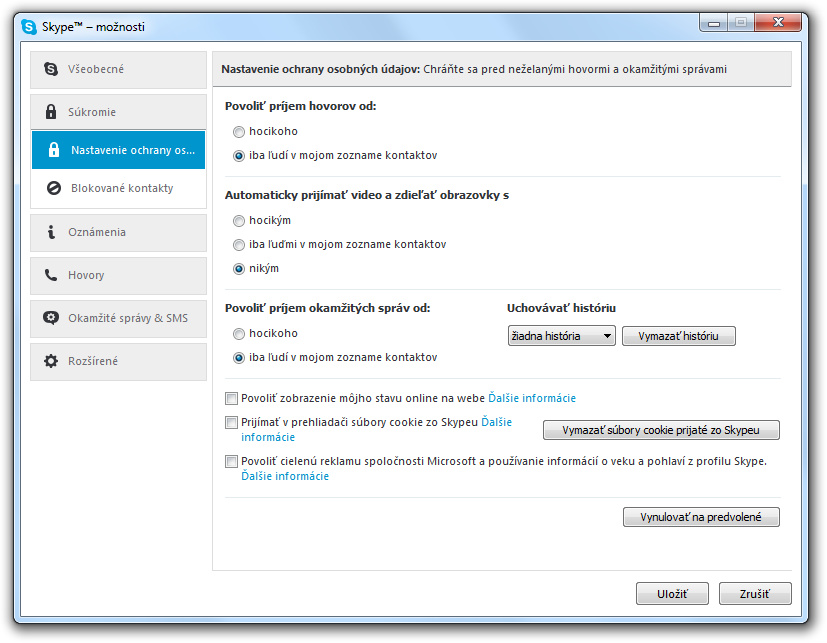Open the 'žiadna história' history dropdown

point(561,336)
